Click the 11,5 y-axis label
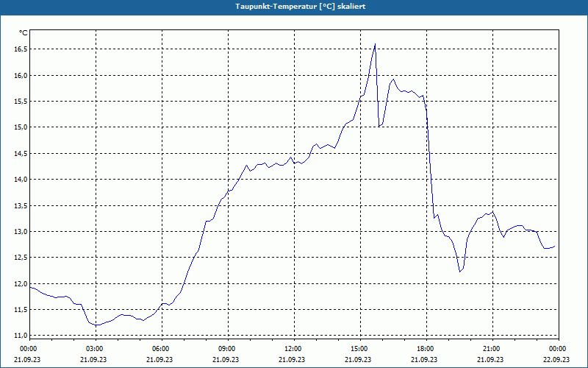Viewport: 588px width, 368px height. 21,310
